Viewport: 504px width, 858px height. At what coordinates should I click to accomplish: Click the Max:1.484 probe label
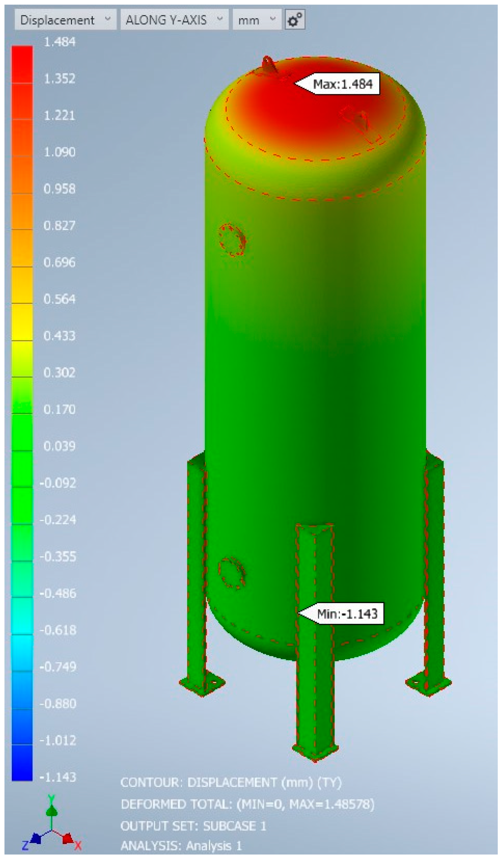click(342, 84)
